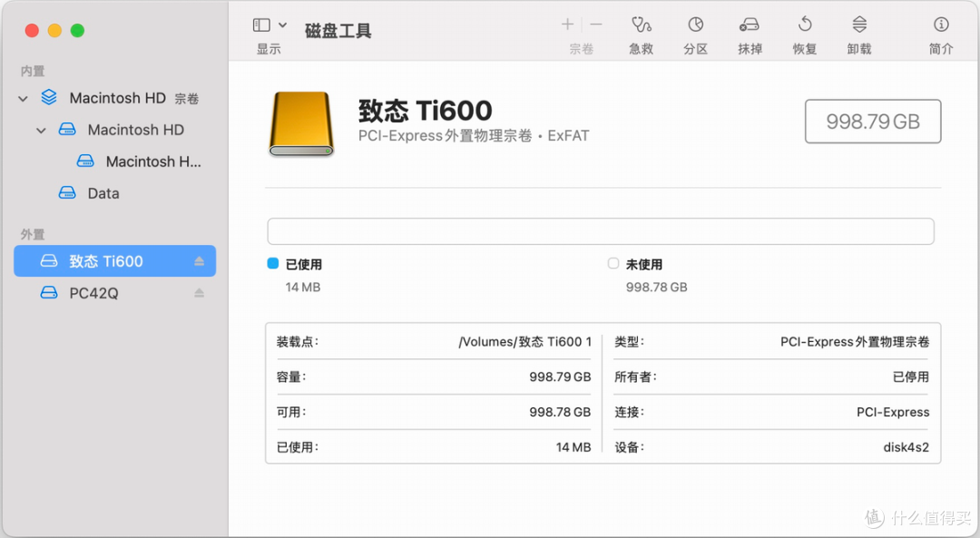Select the PC42Q external disk
980x538 pixels.
[115, 293]
